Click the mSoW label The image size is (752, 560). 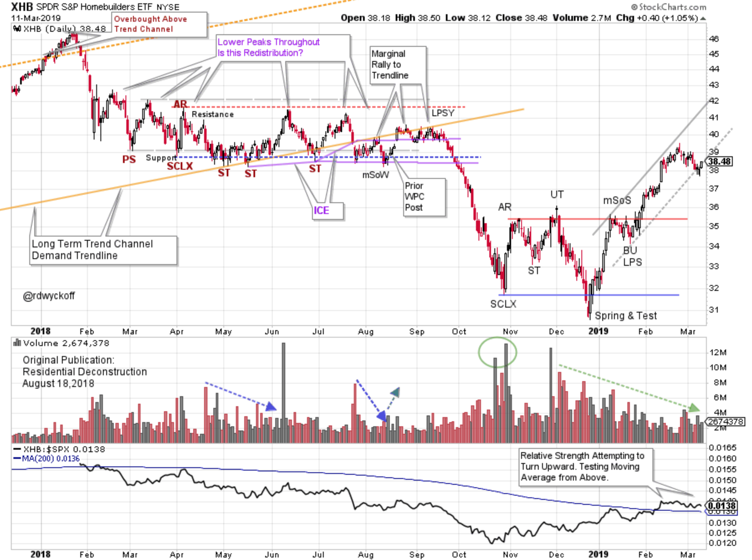(375, 176)
